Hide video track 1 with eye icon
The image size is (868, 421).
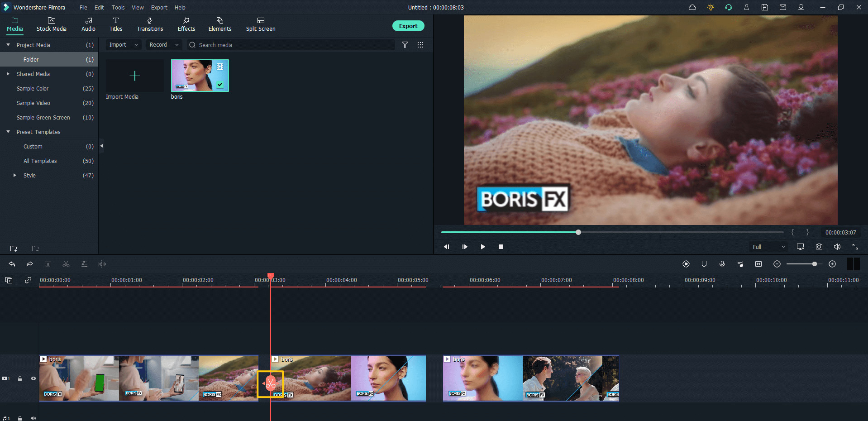click(33, 378)
